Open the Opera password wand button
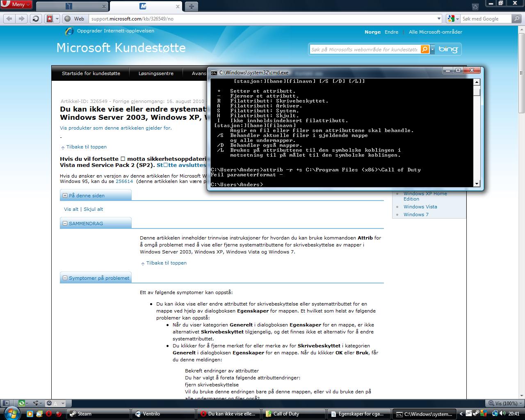 (x=50, y=18)
